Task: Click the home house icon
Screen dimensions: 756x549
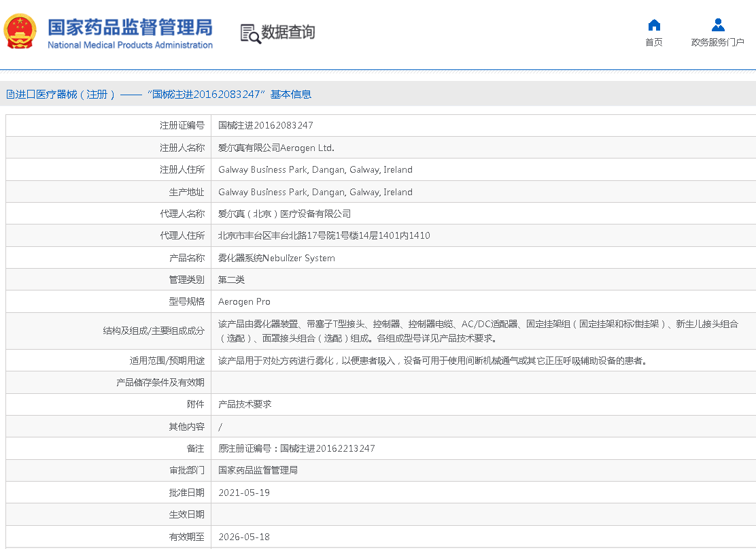Action: 654,25
